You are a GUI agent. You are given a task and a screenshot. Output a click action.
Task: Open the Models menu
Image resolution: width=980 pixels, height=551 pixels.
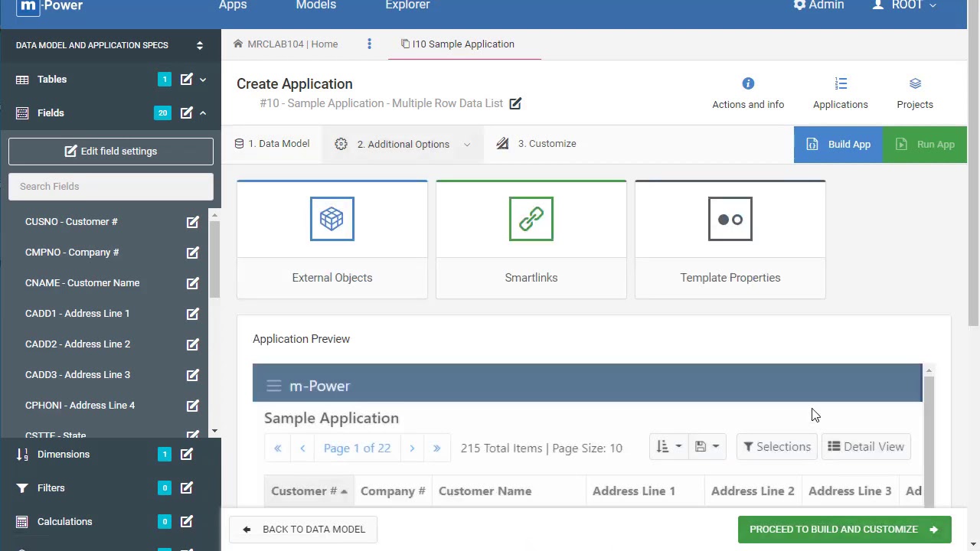(316, 5)
